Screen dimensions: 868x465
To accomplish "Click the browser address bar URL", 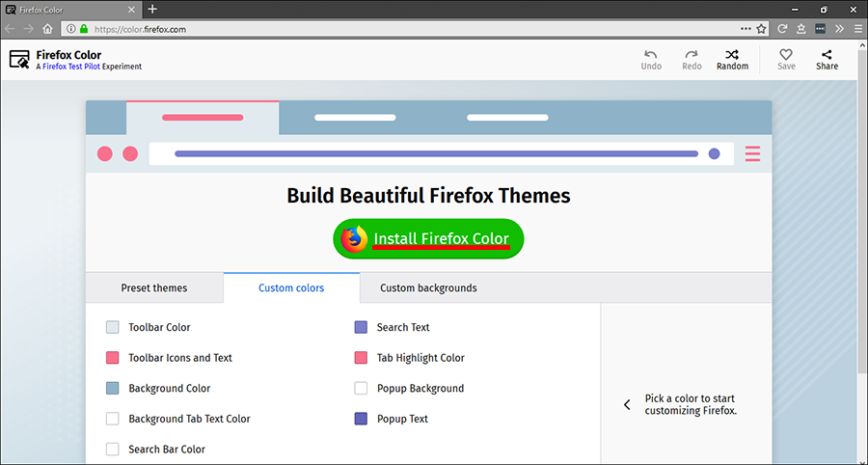I will click(140, 29).
